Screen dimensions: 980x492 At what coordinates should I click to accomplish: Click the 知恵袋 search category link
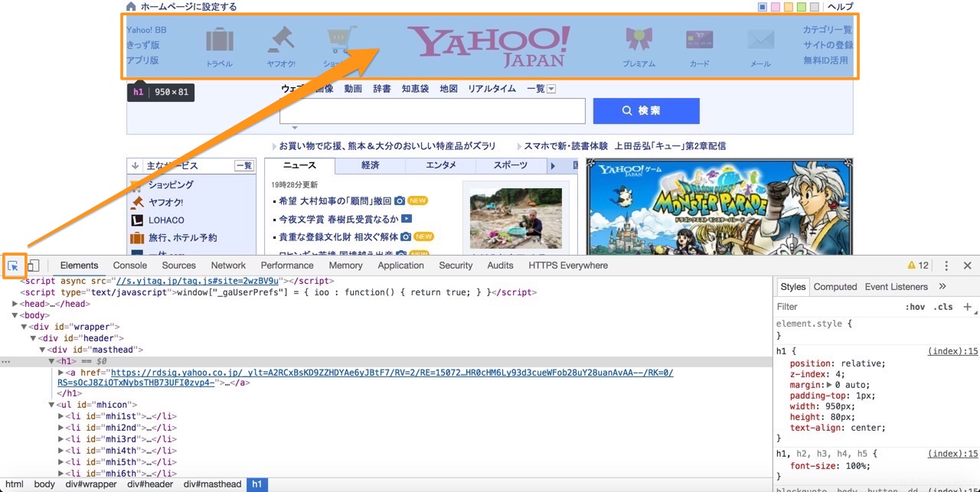[x=415, y=89]
